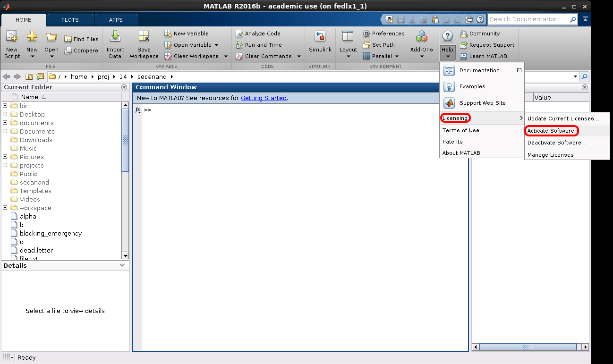Expand the workspace folder tree node
The image size is (613, 364).
pyautogui.click(x=5, y=208)
